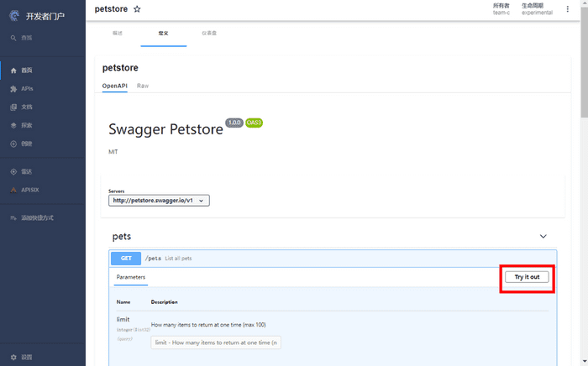Click the 1.0.0 version badge

tap(234, 123)
